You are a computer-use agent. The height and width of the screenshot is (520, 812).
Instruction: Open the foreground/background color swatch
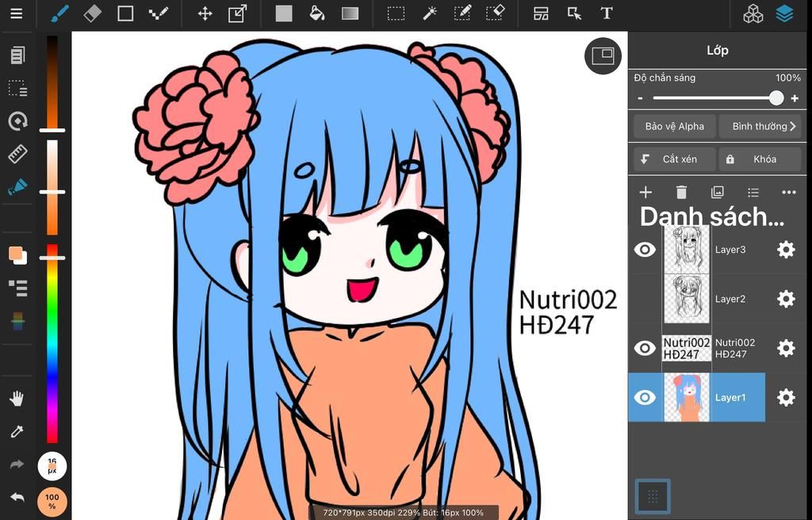pos(17,255)
